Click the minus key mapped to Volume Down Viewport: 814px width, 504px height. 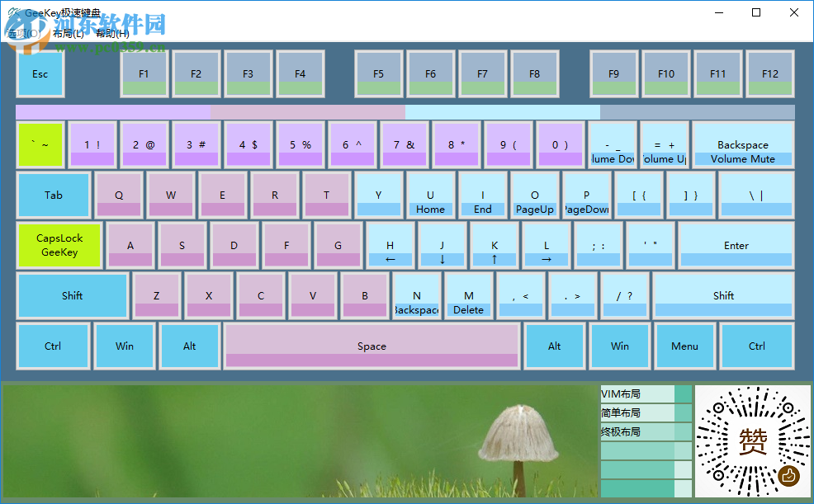613,144
